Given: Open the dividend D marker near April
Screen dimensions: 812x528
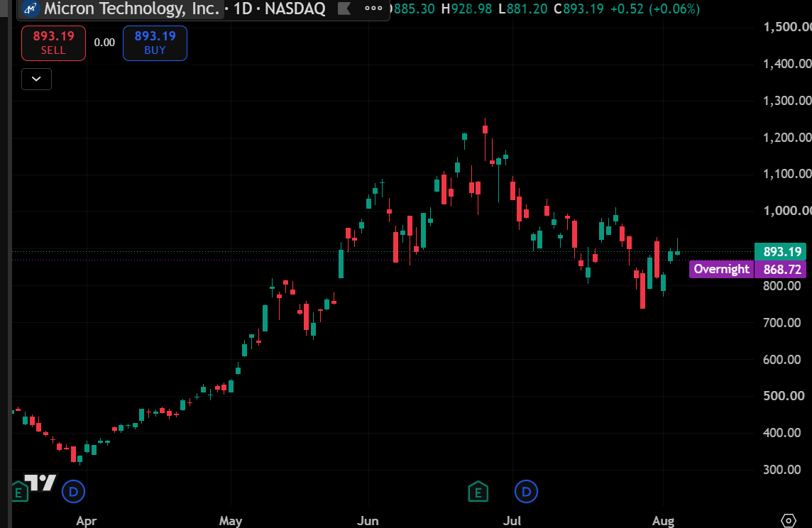Looking at the screenshot, I should click(x=73, y=492).
